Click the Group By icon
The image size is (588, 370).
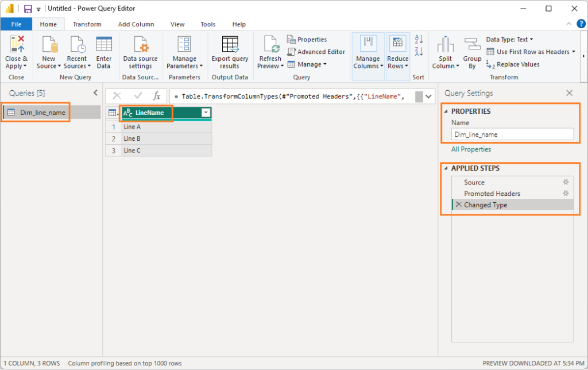[472, 44]
